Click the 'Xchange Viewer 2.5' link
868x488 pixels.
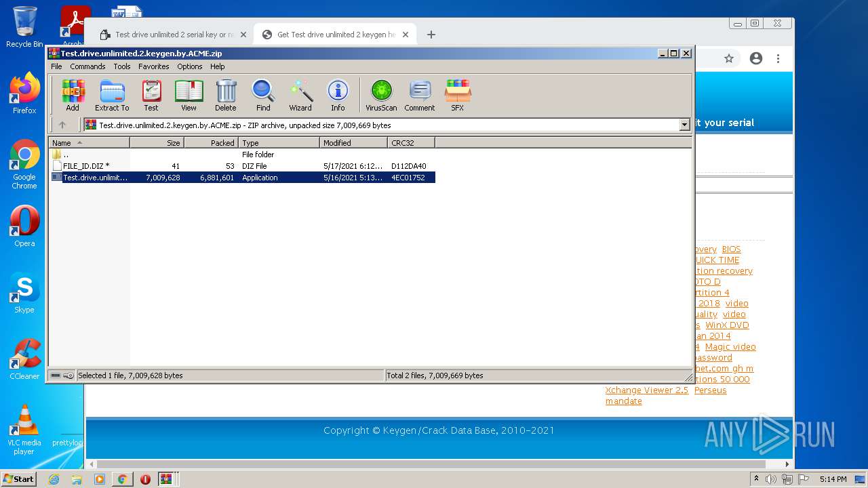click(x=646, y=390)
